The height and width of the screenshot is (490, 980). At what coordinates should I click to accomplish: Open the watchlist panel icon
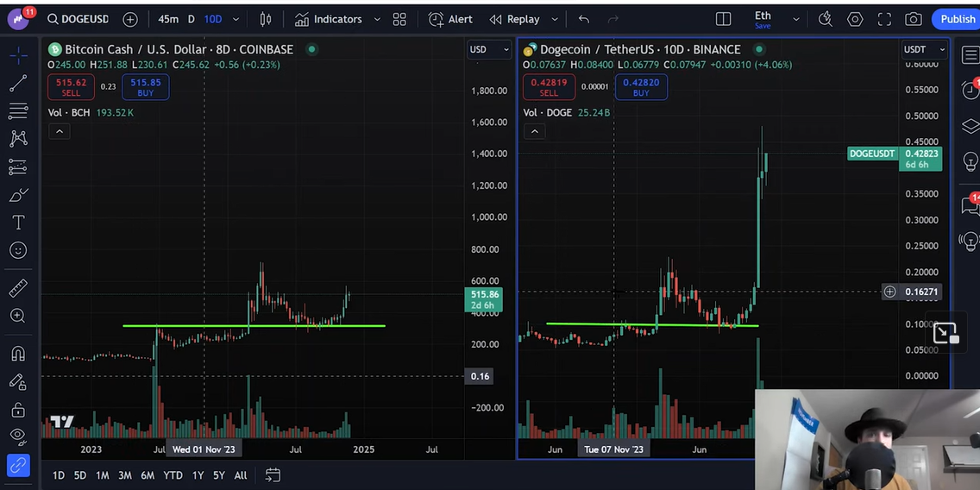[970, 55]
